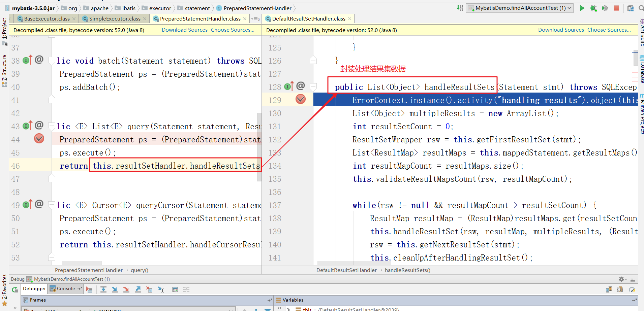Click the search magnifier icon at top right
The width and height of the screenshot is (644, 311).
click(x=641, y=8)
